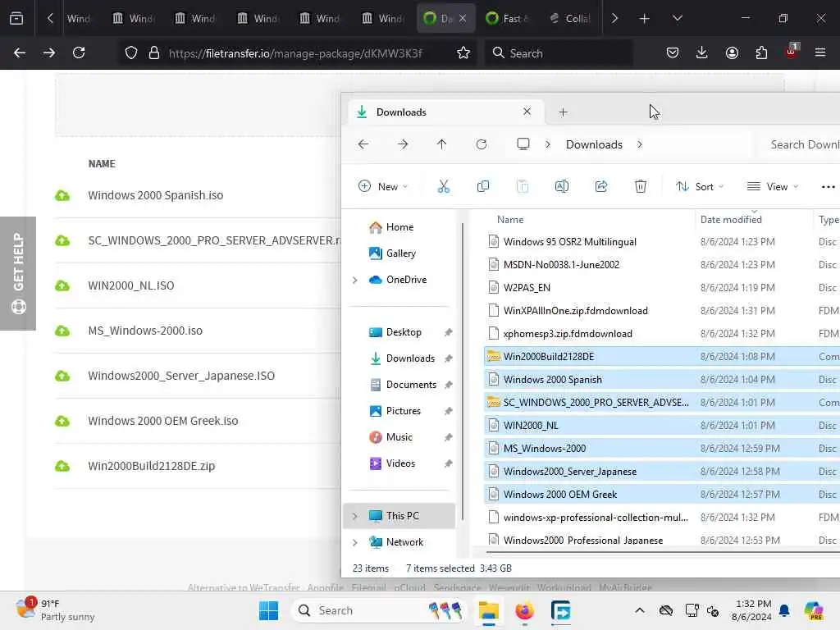Open Firefox application hamburger menu
This screenshot has height=630, width=840.
(819, 52)
